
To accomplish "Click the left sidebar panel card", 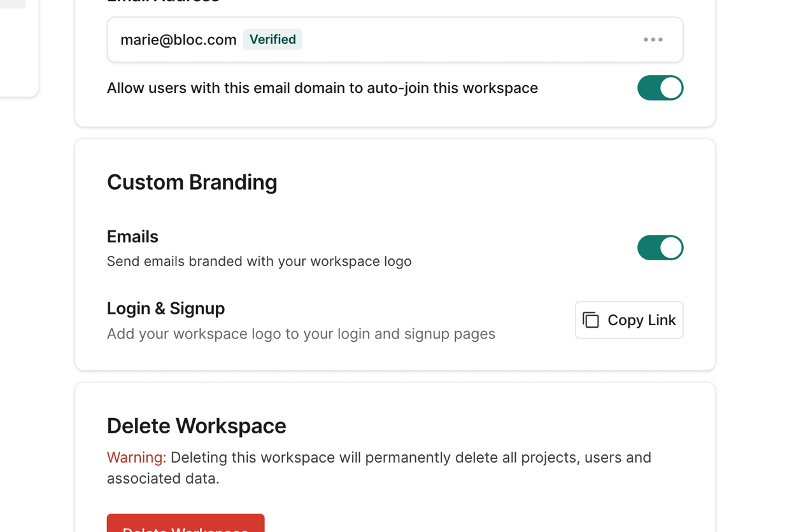I will [18, 51].
